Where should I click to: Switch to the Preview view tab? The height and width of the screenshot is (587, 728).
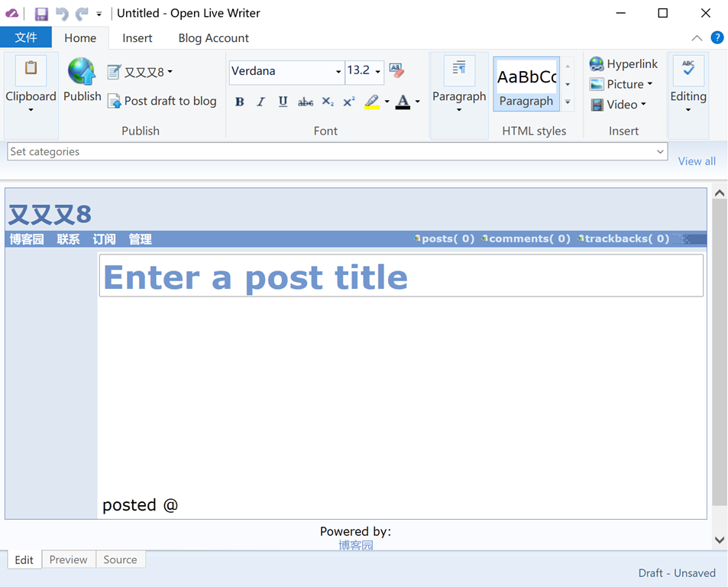68,559
